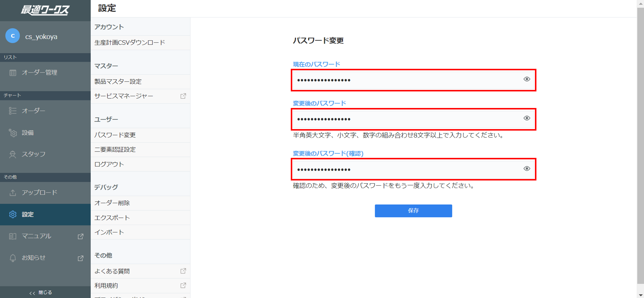Go to オーダー管理 in sidebar

(45, 73)
